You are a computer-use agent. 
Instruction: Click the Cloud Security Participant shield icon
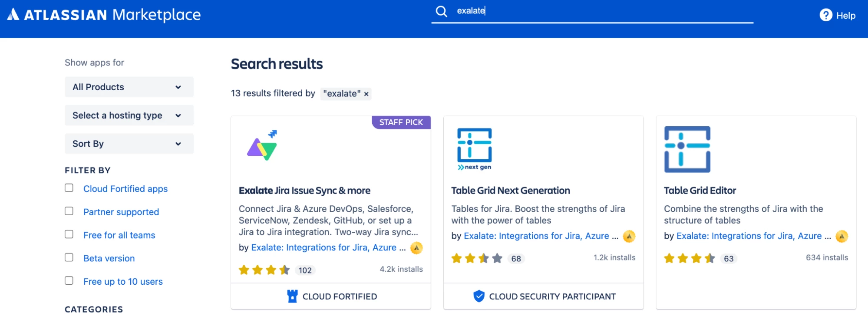click(479, 296)
